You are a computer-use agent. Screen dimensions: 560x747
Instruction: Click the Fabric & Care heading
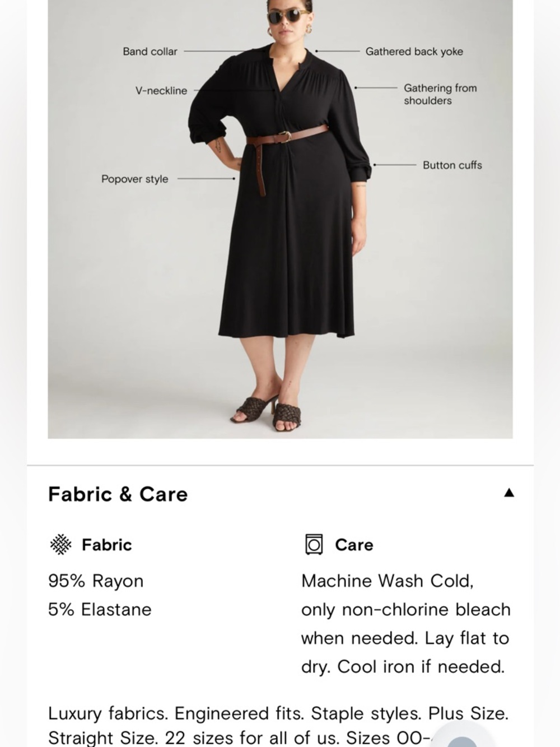tap(118, 494)
